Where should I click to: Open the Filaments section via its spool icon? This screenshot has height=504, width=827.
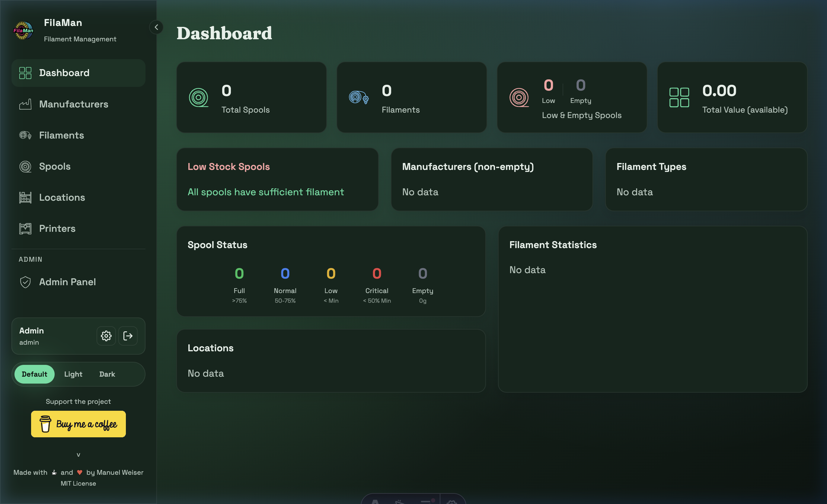25,135
